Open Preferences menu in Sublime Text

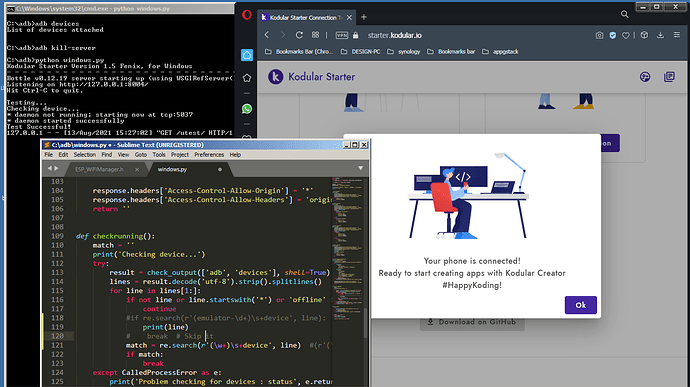[x=209, y=155]
